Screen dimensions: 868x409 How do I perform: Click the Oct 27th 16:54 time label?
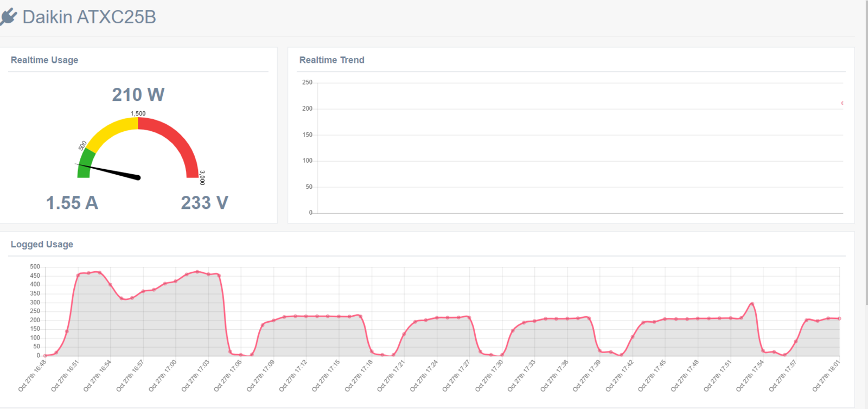[x=98, y=375]
